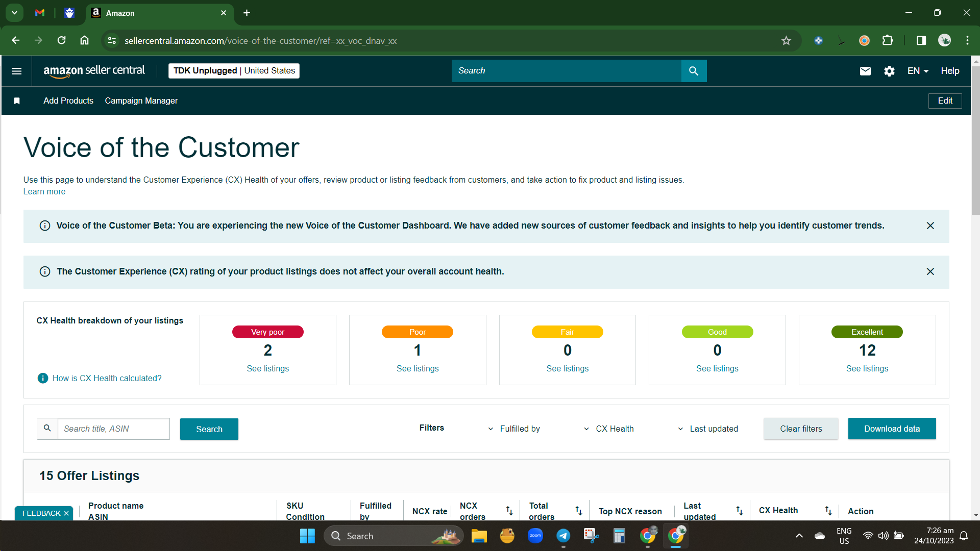Switch to the Gmail pinned tab
980x551 pixels.
(x=40, y=13)
